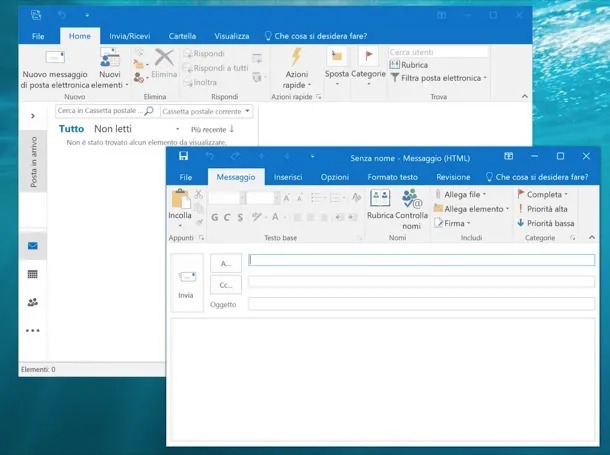Open the Cartella tab

pos(182,36)
